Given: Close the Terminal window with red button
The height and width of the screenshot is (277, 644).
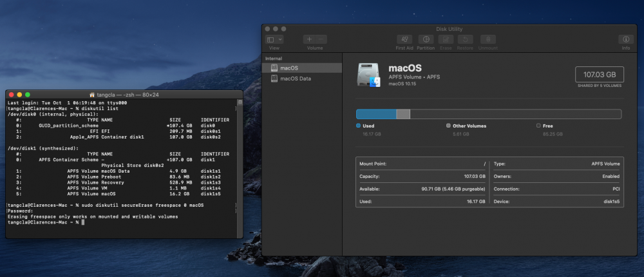Looking at the screenshot, I should [x=12, y=95].
